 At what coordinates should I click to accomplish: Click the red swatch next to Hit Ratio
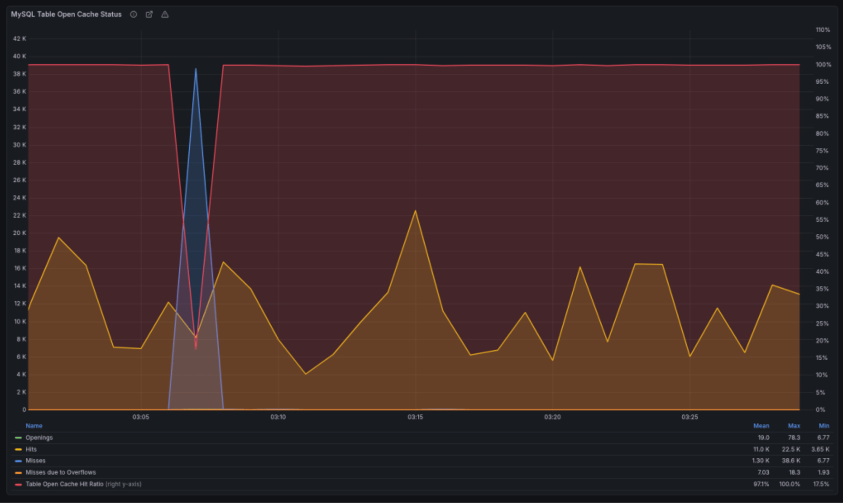click(17, 484)
